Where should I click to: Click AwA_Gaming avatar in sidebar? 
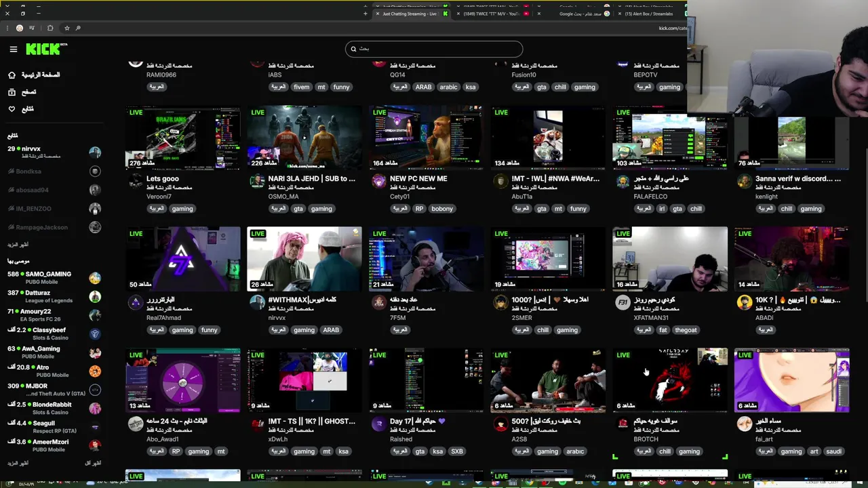point(95,352)
